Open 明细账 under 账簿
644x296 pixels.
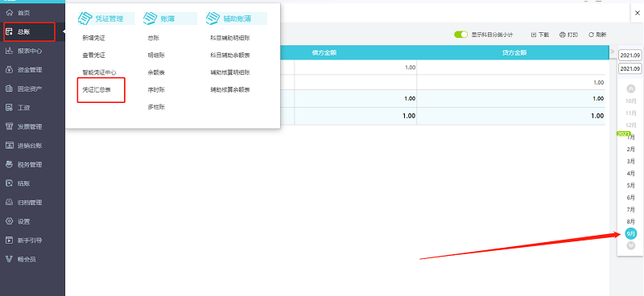coord(156,55)
